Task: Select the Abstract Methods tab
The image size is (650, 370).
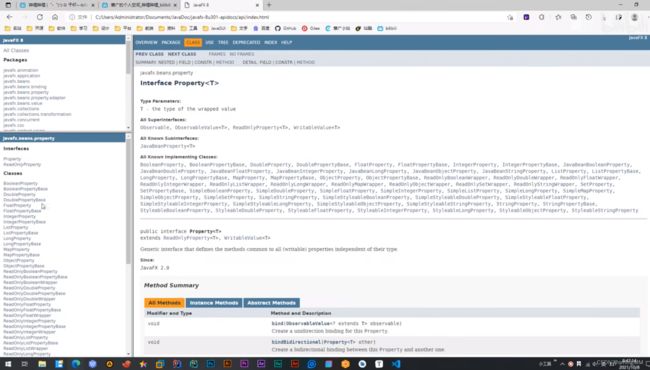Action: (x=272, y=303)
